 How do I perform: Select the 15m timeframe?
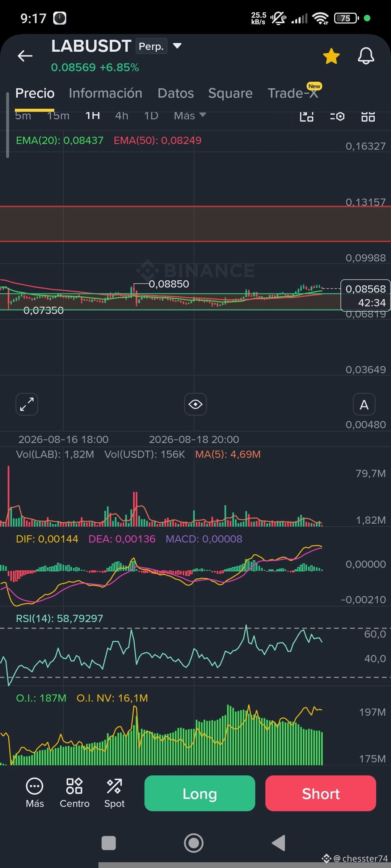pos(58,116)
